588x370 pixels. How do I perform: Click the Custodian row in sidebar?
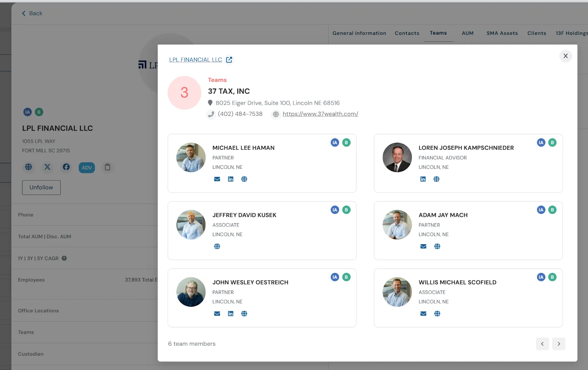pyautogui.click(x=85, y=354)
